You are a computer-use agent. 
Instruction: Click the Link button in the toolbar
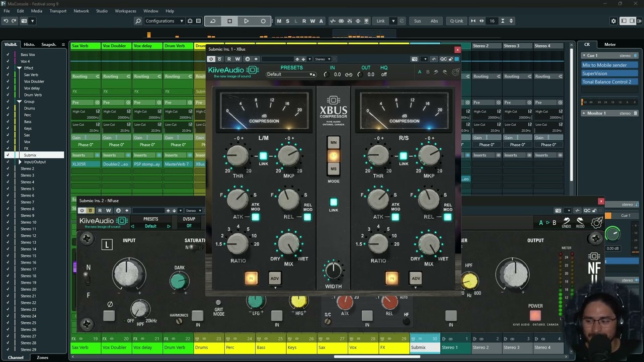click(x=381, y=21)
